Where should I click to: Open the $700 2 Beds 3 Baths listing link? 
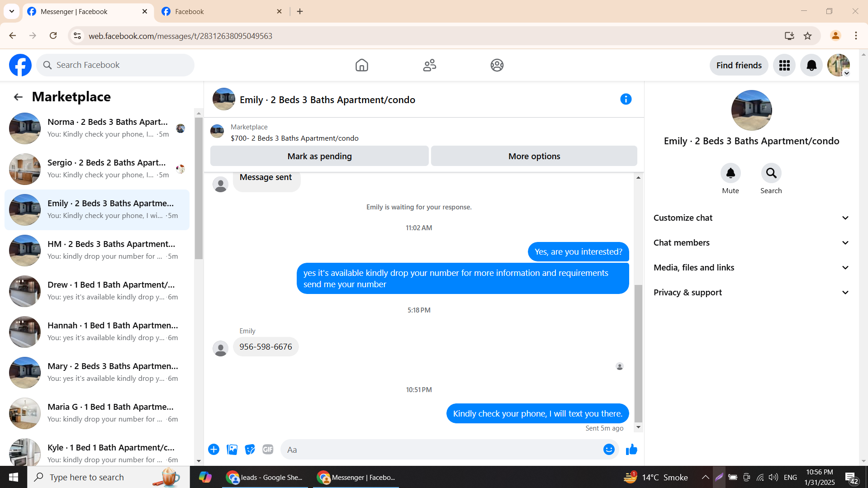294,138
